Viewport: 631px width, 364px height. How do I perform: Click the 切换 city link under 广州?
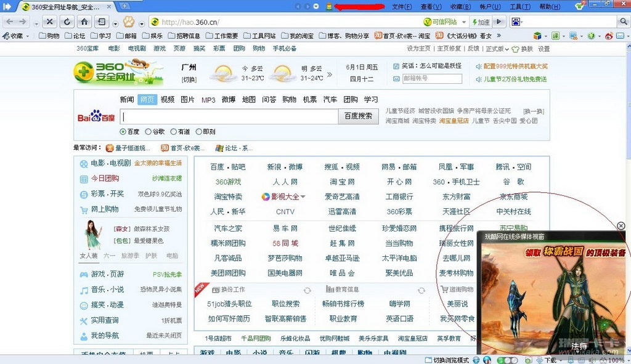pos(189,79)
